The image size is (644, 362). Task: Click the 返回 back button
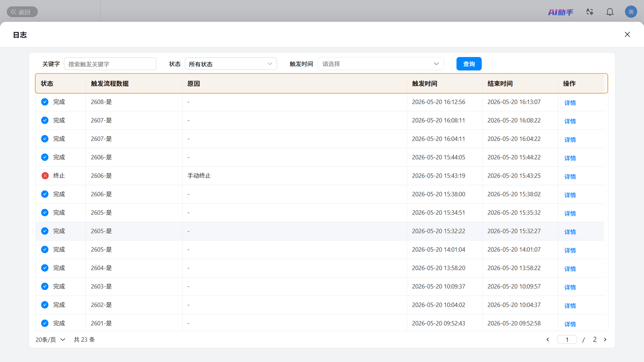click(x=22, y=12)
